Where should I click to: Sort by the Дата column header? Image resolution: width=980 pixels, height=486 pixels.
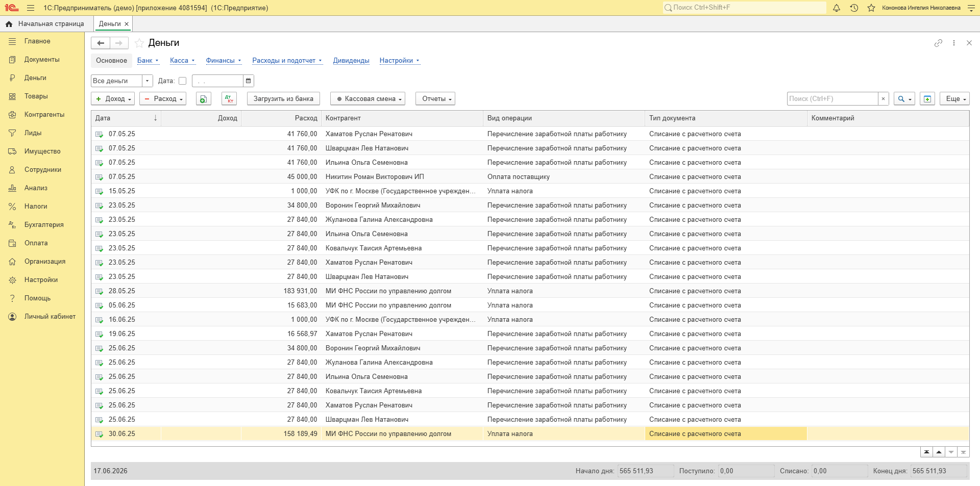126,118
